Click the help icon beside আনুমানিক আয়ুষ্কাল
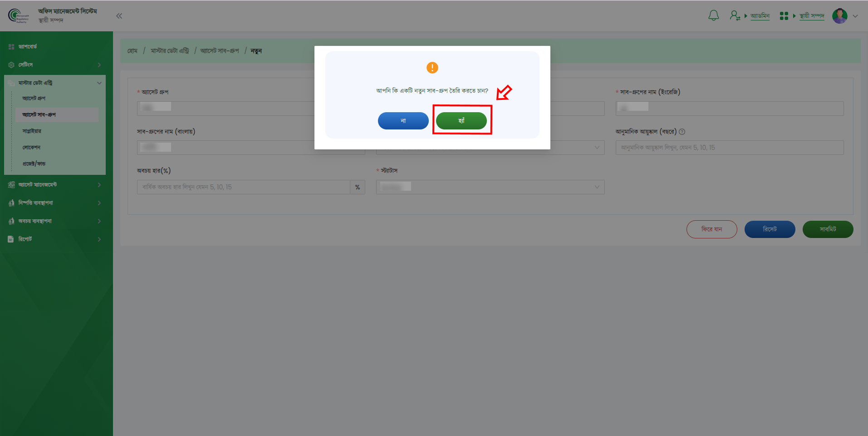The height and width of the screenshot is (436, 868). point(682,132)
